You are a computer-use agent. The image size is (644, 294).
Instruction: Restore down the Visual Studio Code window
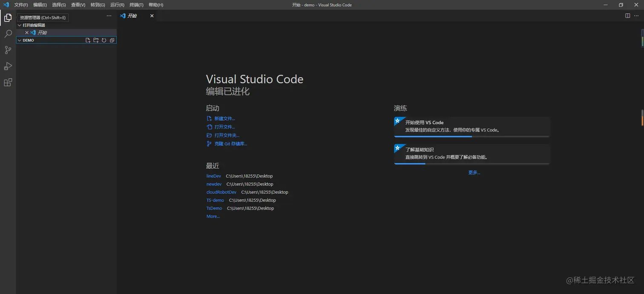(621, 5)
